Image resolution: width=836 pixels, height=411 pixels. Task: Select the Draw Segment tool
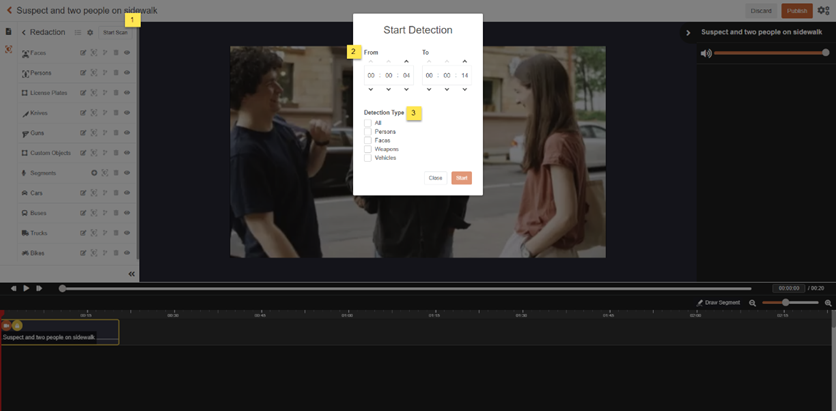pos(718,302)
